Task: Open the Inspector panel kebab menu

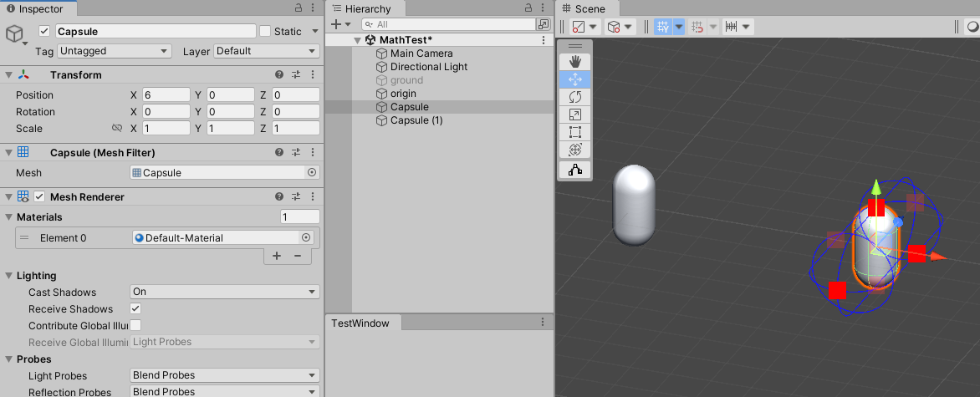Action: [314, 8]
